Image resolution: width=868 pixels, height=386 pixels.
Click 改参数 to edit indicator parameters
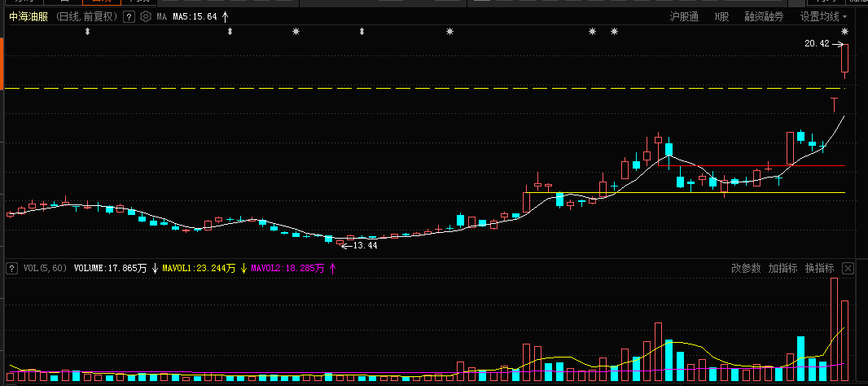point(746,269)
